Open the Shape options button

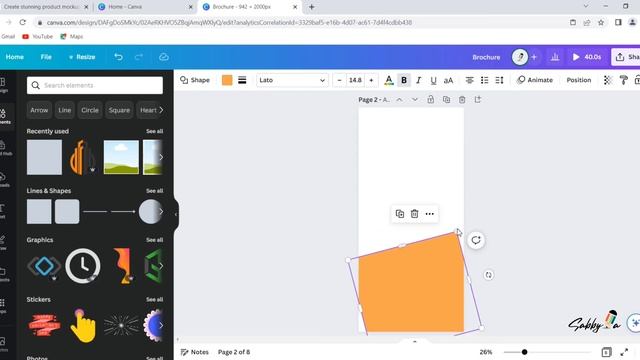click(x=195, y=80)
